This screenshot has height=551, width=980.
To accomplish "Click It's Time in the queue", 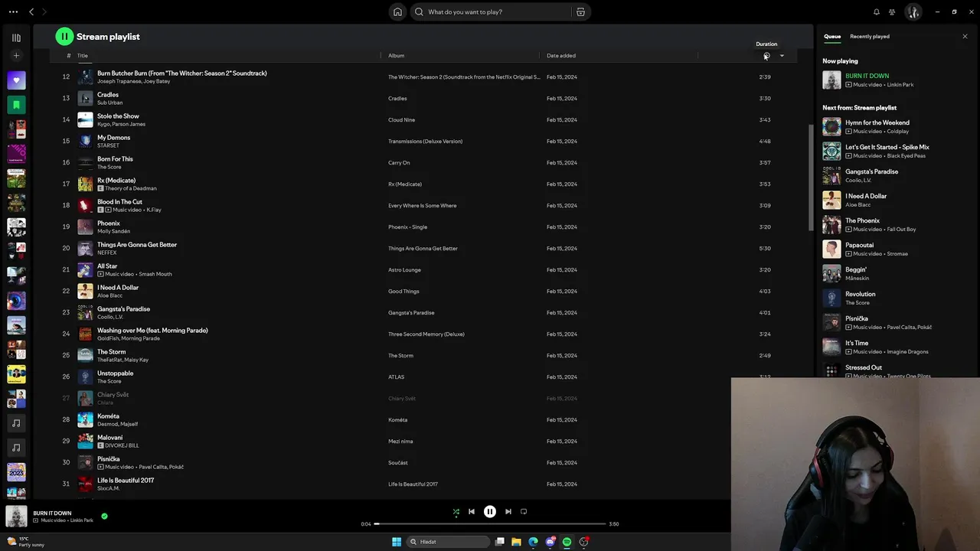I will (x=857, y=343).
